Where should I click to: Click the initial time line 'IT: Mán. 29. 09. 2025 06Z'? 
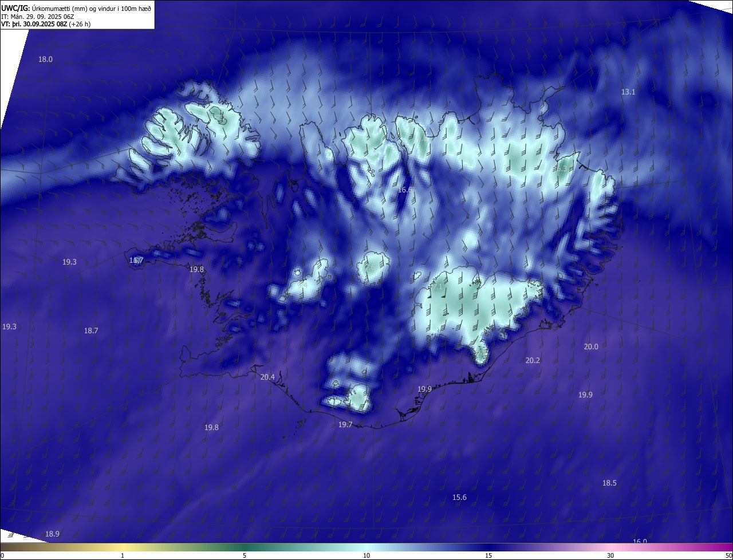[37, 16]
